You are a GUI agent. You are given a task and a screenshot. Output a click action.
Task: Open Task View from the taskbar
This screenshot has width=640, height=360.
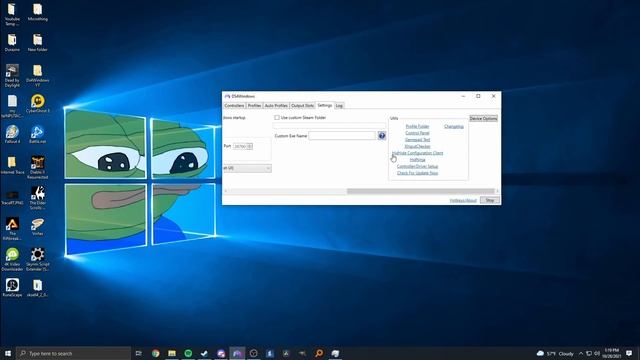click(139, 353)
